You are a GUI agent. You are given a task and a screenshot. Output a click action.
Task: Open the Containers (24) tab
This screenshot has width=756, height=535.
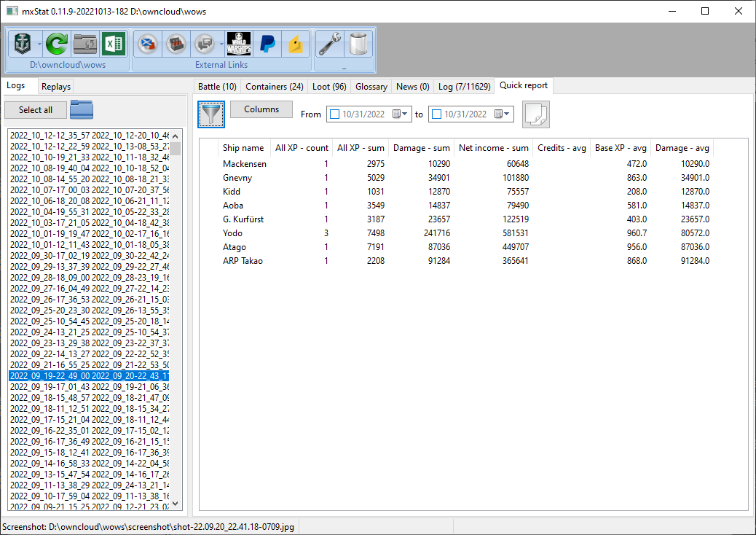pyautogui.click(x=275, y=86)
